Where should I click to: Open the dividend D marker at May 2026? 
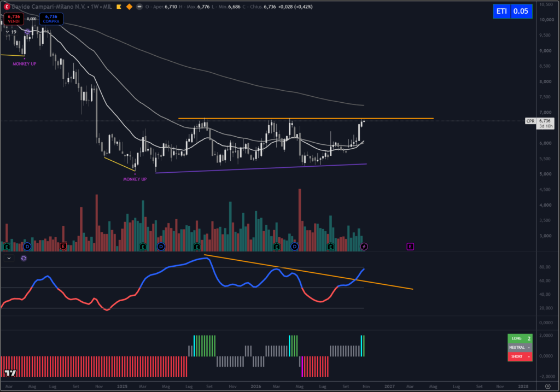tap(295, 247)
